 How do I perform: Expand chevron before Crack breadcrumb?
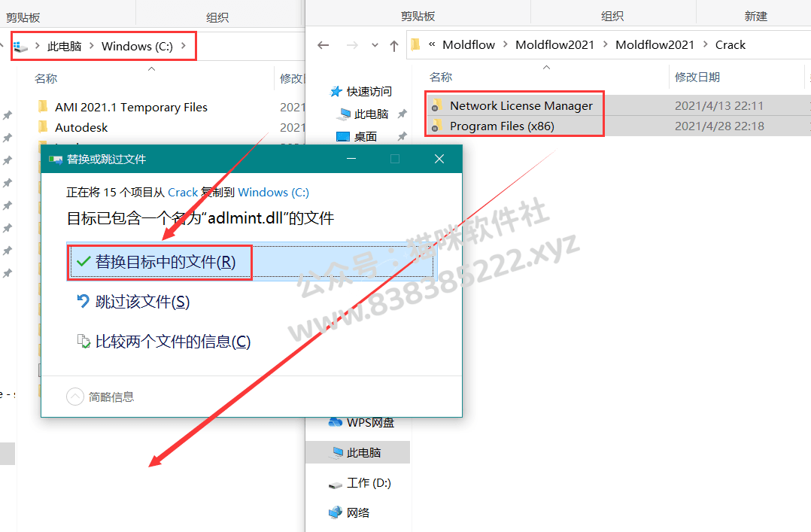tap(705, 45)
